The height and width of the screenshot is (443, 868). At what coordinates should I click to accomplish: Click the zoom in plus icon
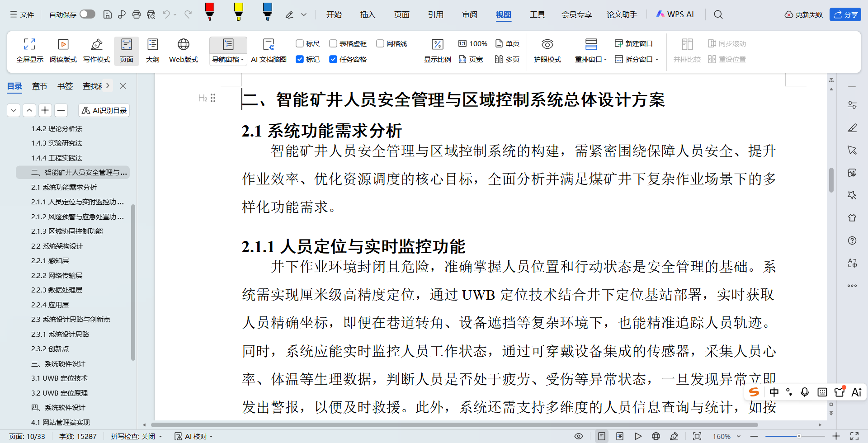tap(836, 436)
